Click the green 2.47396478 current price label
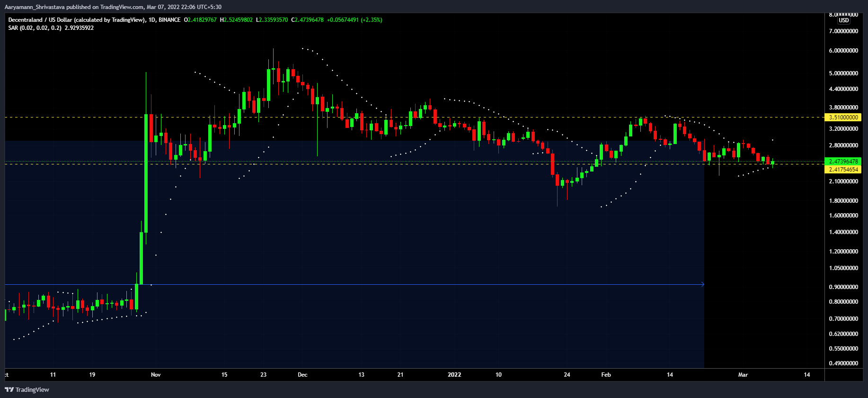The width and height of the screenshot is (868, 398). (843, 162)
